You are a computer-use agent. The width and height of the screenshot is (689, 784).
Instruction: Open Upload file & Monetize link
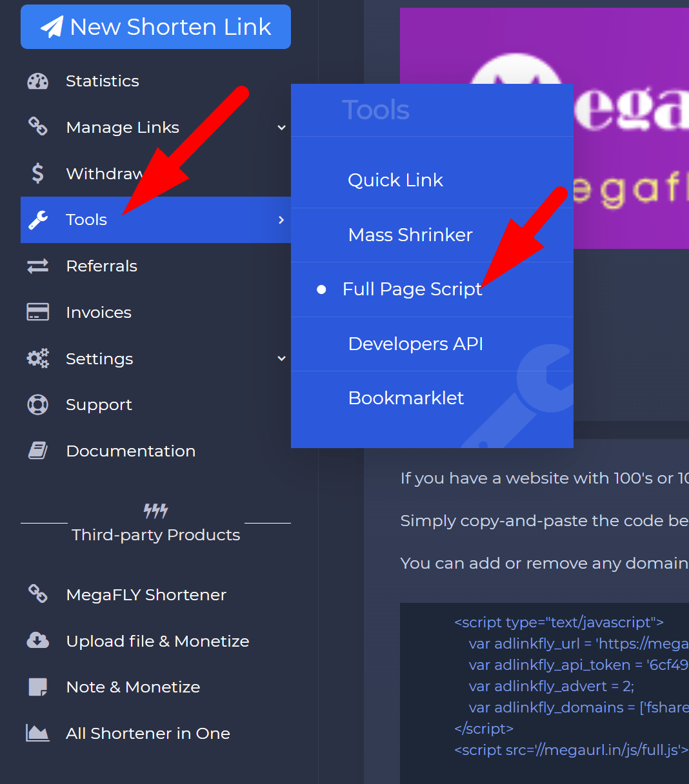(x=157, y=641)
